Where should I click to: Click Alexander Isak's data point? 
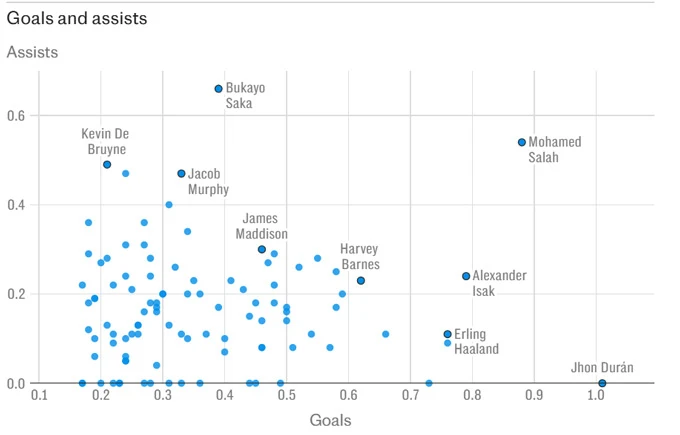coord(466,276)
